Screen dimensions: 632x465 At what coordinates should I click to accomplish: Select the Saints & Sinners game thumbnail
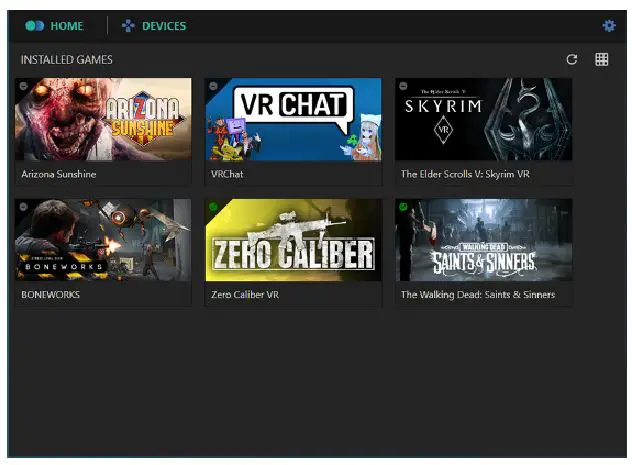click(484, 240)
